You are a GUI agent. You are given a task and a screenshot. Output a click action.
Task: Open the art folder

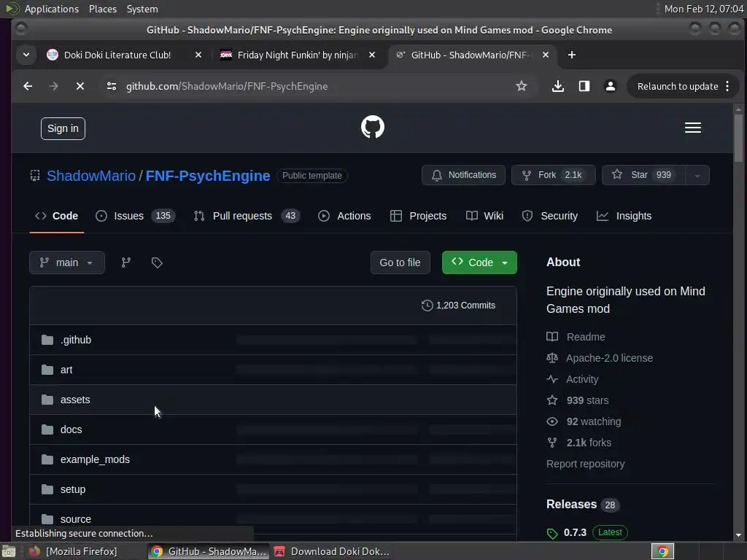coord(66,370)
